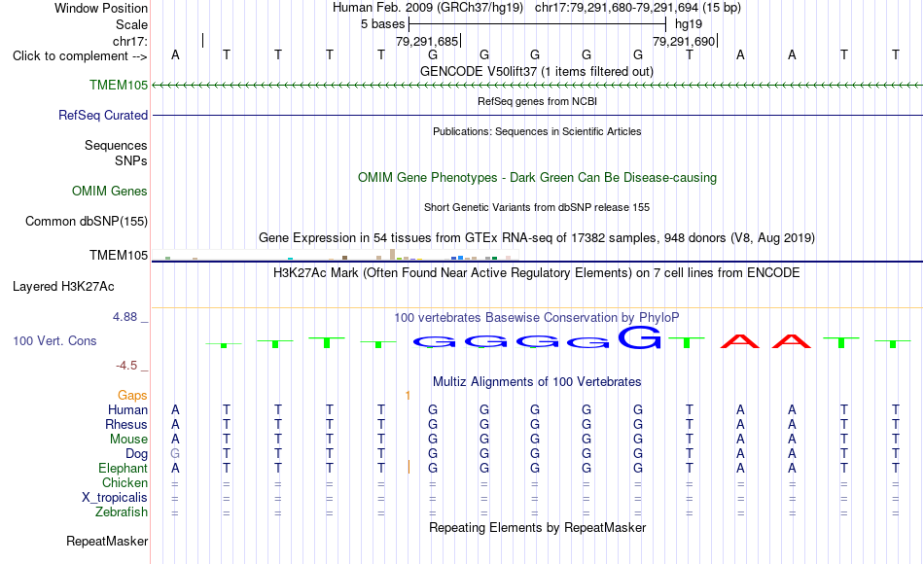Screen dimensions: 924x564
Task: Click the gray G in the Dog row
Action: [175, 454]
